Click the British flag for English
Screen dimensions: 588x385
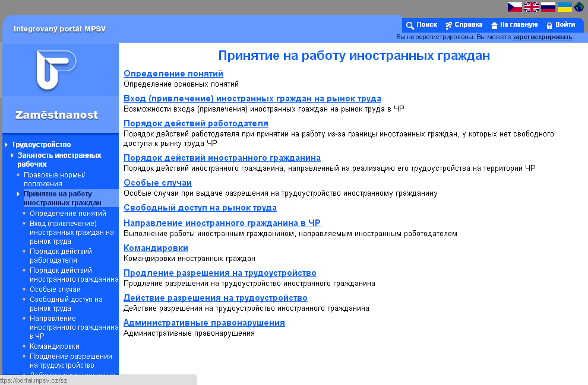pos(531,7)
